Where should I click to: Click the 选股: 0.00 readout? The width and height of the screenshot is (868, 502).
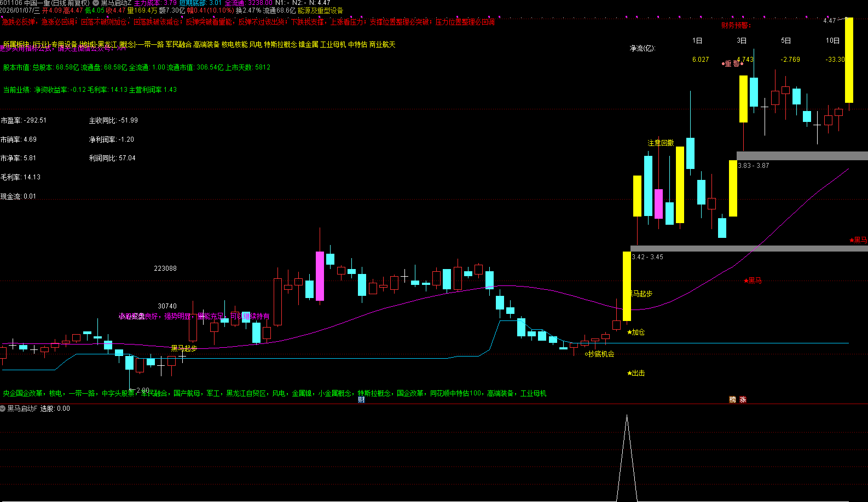point(55,408)
